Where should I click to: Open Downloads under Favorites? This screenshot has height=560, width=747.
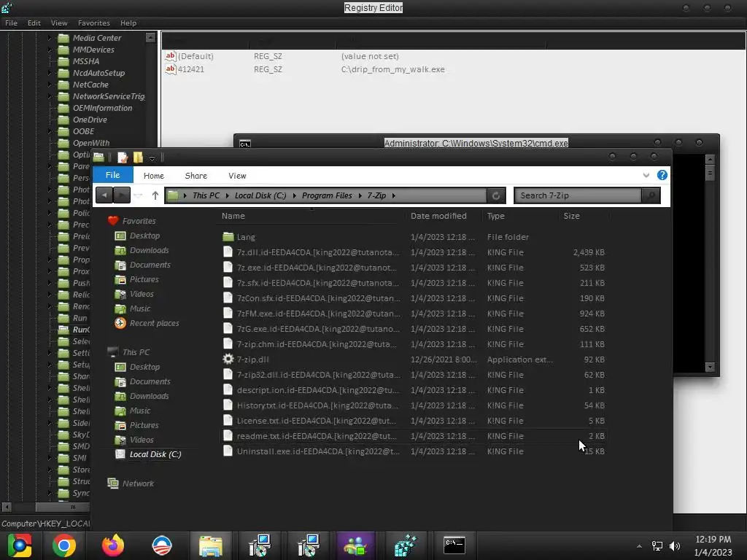tap(149, 250)
